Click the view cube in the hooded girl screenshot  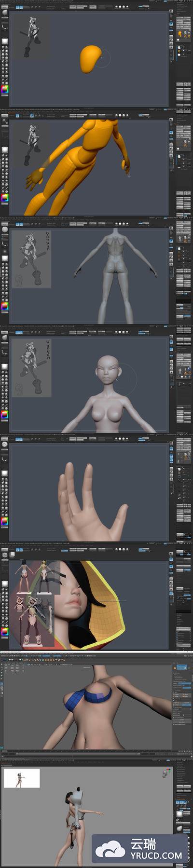point(5,555)
